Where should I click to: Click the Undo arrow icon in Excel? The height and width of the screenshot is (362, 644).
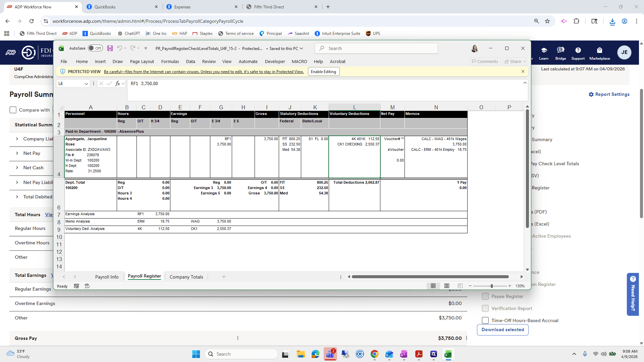click(x=119, y=48)
